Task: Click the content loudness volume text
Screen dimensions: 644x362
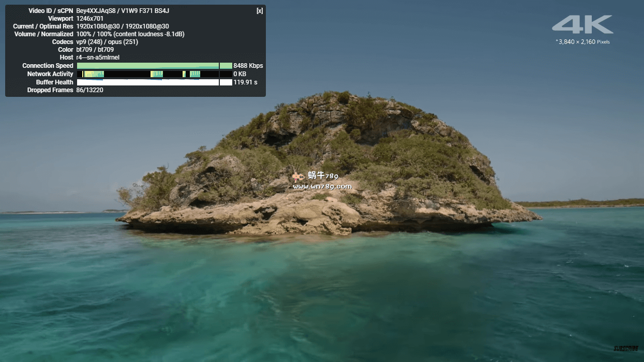Action: [x=130, y=34]
